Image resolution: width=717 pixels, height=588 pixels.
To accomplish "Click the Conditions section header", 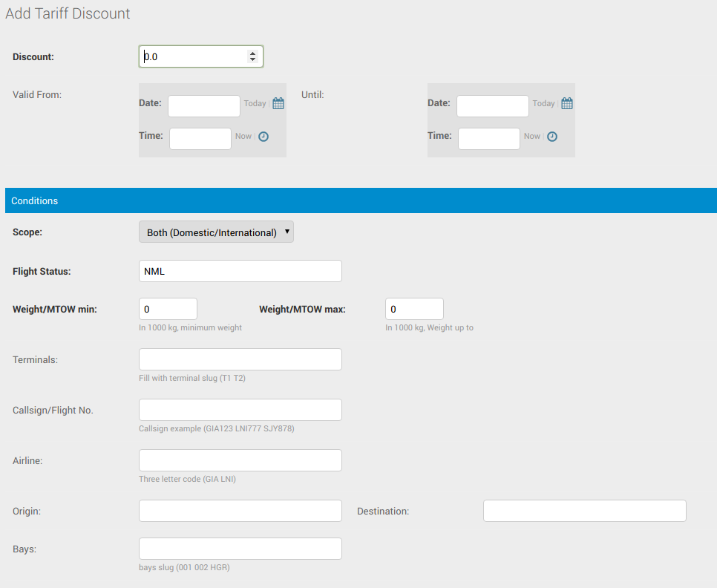I will (358, 200).
